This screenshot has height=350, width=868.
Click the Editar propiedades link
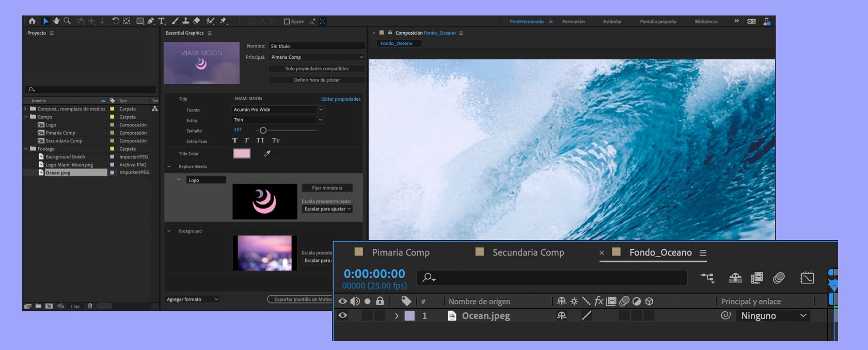click(x=341, y=99)
